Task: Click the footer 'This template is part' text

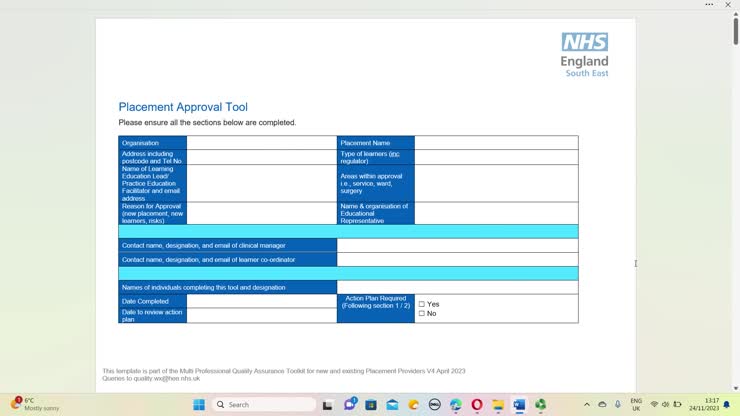Action: click(284, 371)
